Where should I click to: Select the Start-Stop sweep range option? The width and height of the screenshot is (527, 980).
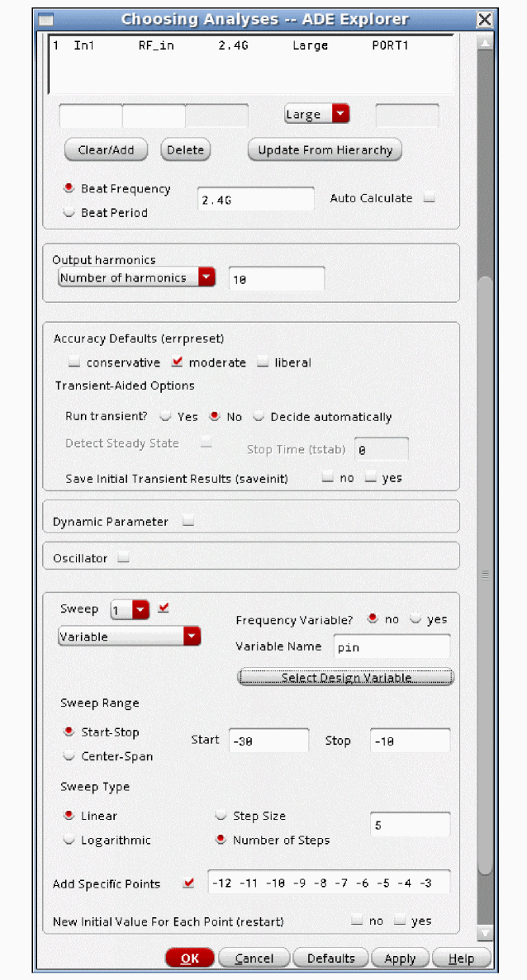[x=70, y=731]
